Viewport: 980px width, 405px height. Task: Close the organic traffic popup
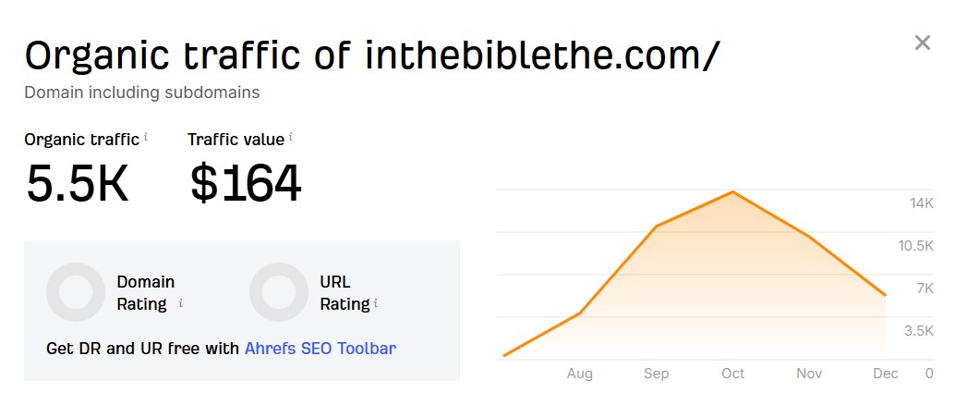pyautogui.click(x=922, y=43)
